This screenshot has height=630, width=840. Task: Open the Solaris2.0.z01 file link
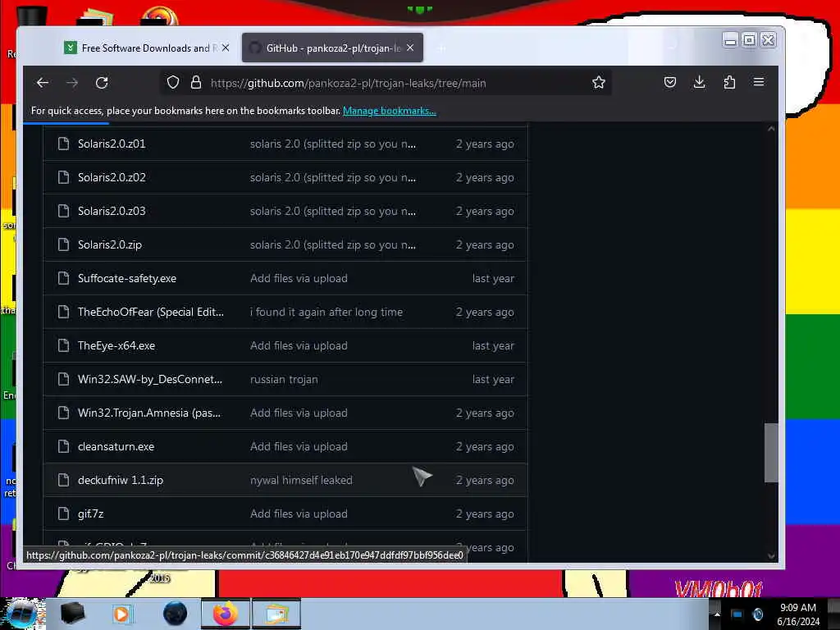112,144
